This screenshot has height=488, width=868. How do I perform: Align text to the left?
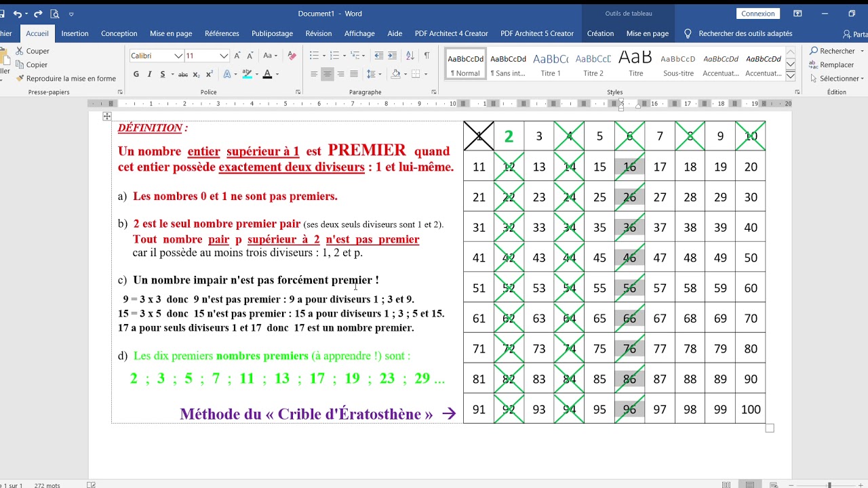coord(314,74)
